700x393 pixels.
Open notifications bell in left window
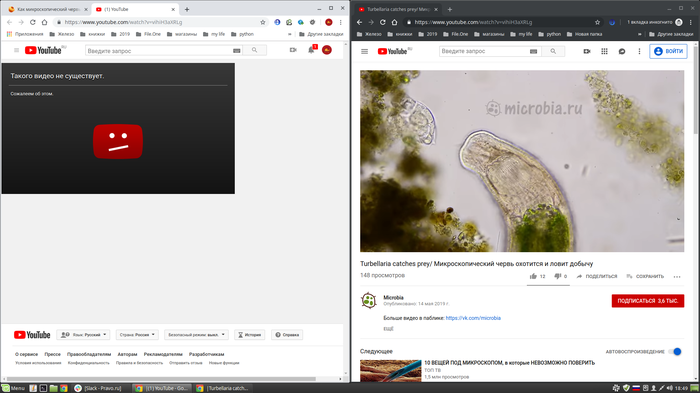click(x=311, y=50)
